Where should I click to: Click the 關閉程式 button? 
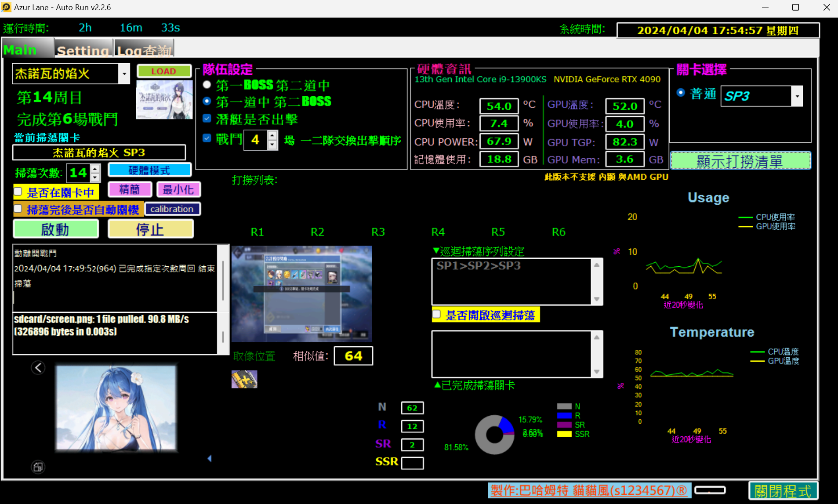(783, 490)
